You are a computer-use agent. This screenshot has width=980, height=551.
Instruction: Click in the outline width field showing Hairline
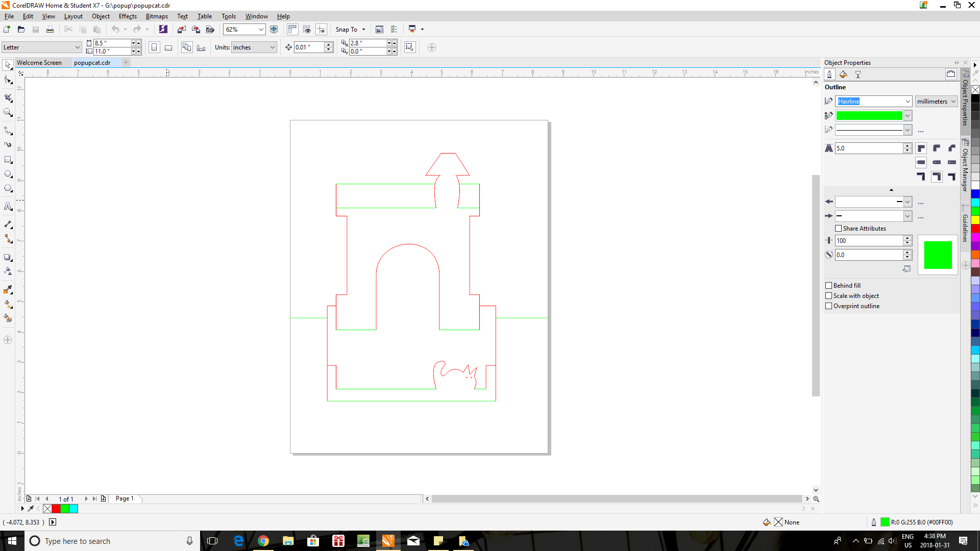coord(868,101)
